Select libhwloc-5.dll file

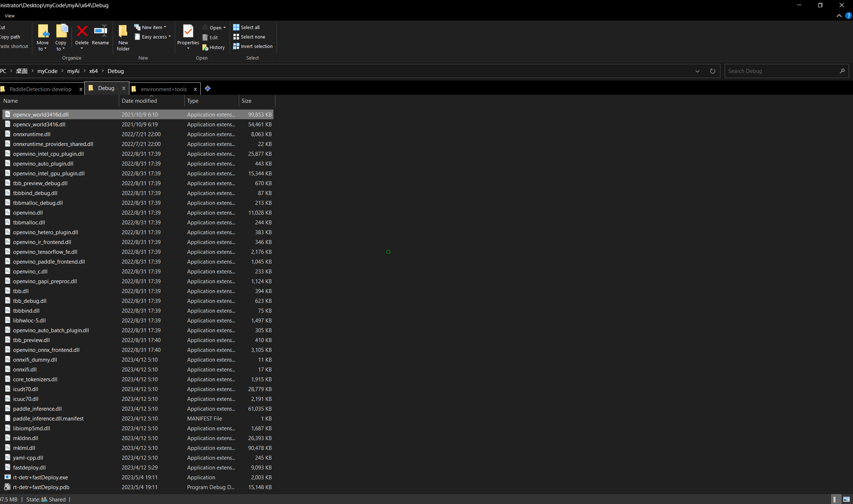click(138, 320)
